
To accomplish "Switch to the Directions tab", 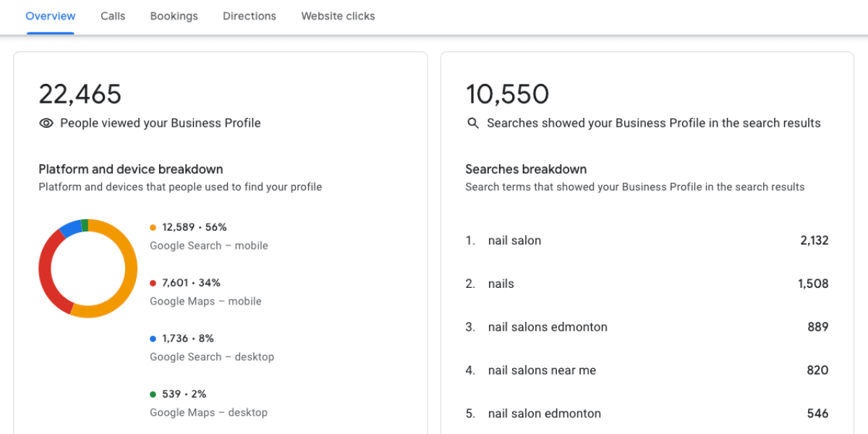I will [249, 16].
